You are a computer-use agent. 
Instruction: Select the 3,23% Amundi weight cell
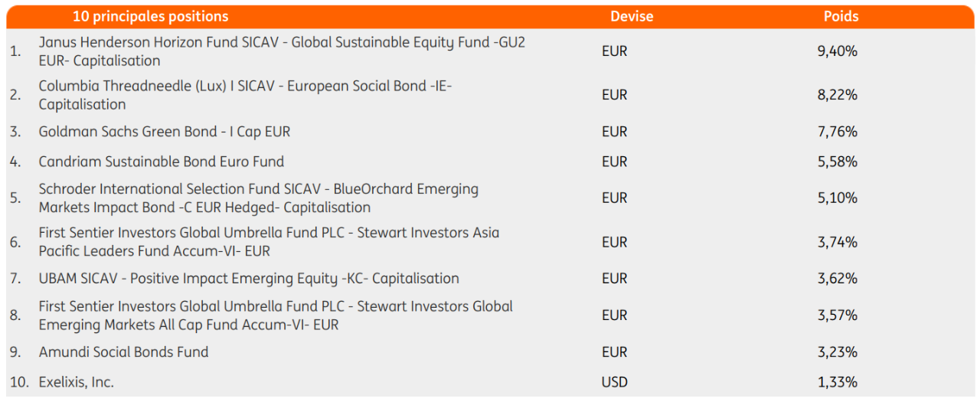[838, 351]
